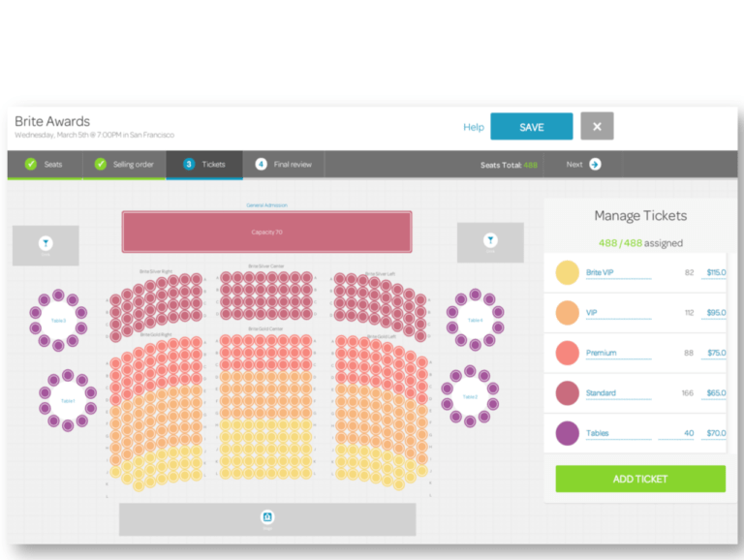
Task: Click the red Premium color swatch
Action: click(x=567, y=353)
